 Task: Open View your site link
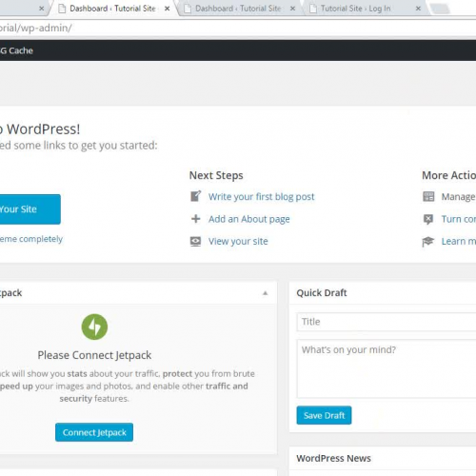click(238, 241)
